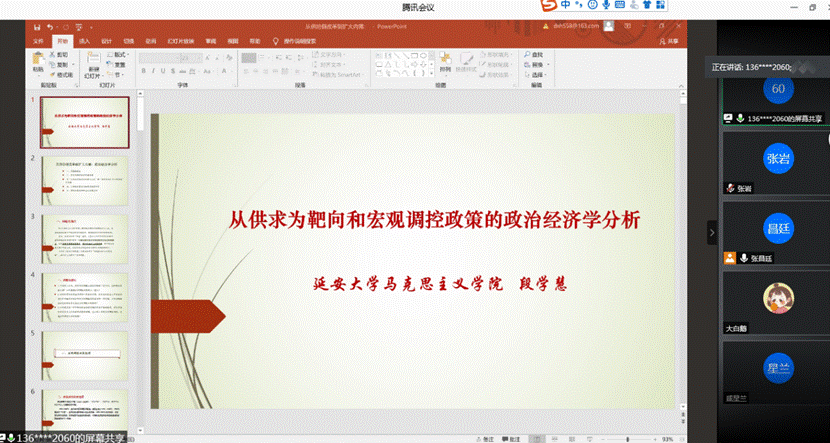Click the Notes (备注) icon in status bar

pyautogui.click(x=486, y=438)
